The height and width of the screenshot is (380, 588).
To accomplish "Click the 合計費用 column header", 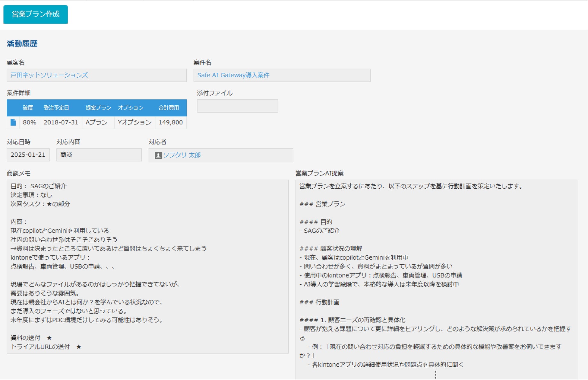I will [169, 108].
